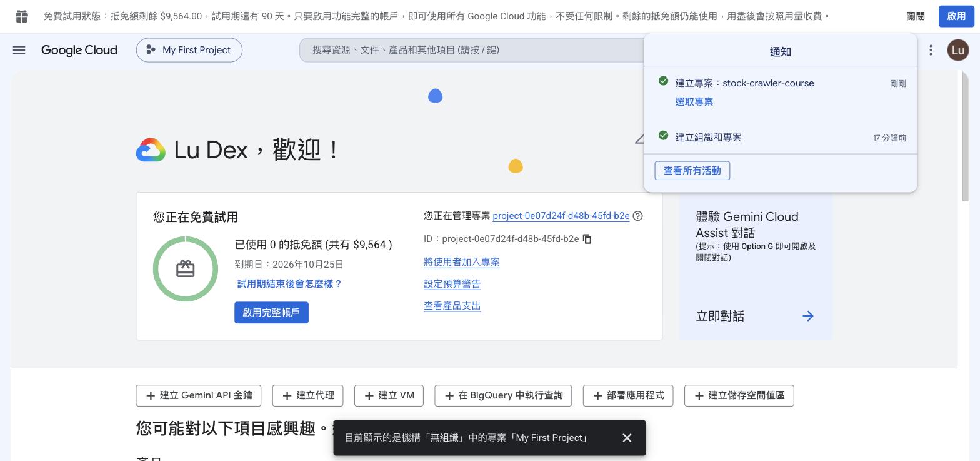Click the 立即對話 text
The width and height of the screenshot is (980, 461).
click(720, 317)
